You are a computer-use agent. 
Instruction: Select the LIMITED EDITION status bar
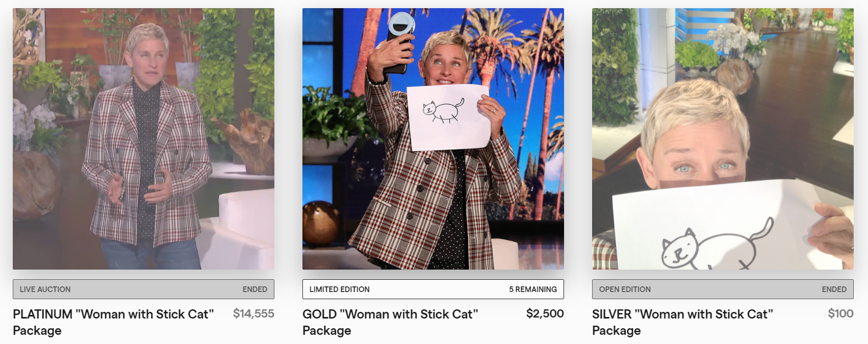point(433,289)
